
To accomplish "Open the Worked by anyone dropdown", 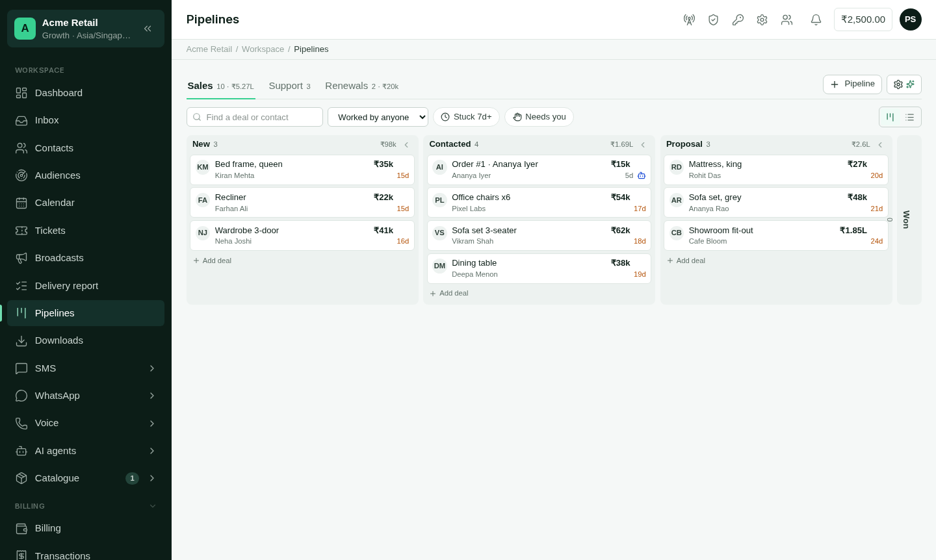I will tap(378, 117).
